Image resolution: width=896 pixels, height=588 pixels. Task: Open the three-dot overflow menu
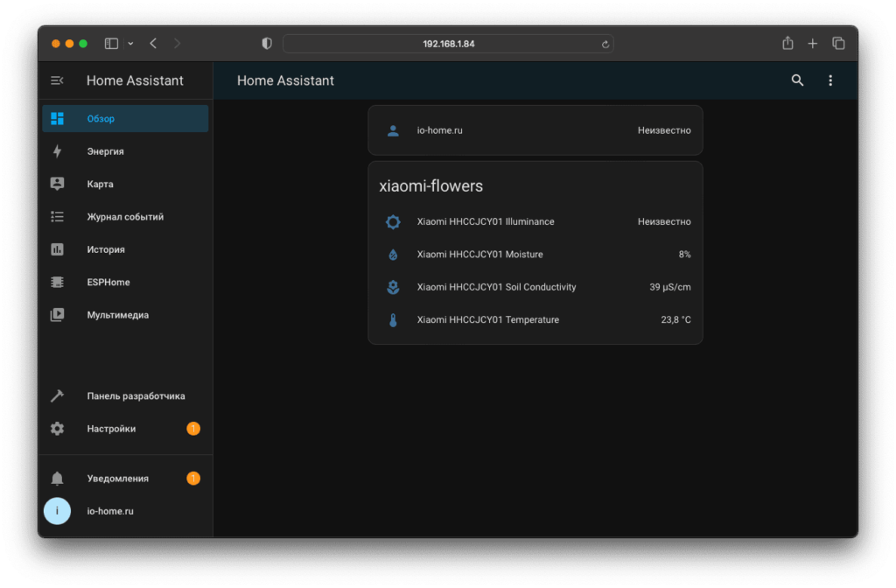tap(830, 80)
